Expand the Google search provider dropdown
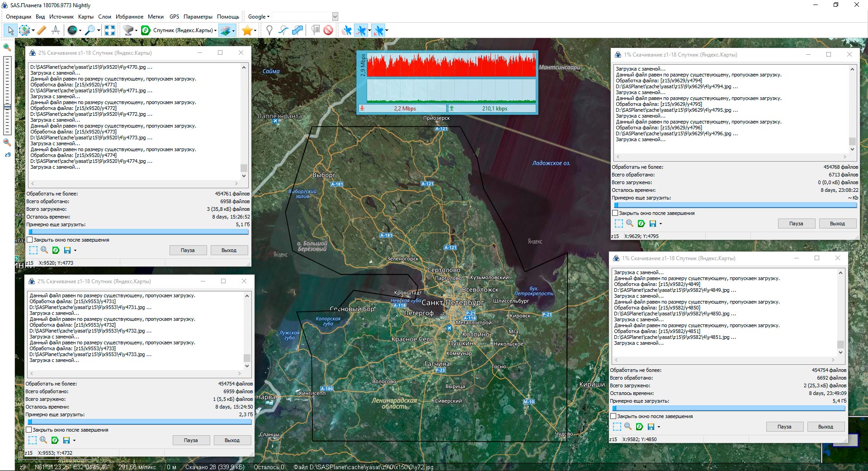Viewport: 868px width, 471px height. tap(259, 17)
